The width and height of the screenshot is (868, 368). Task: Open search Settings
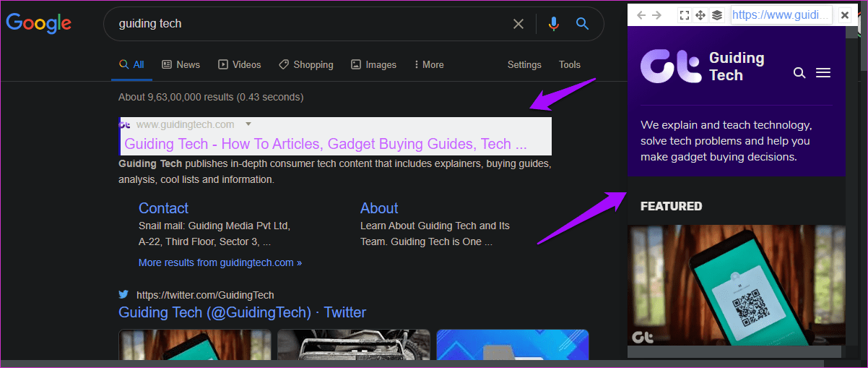click(524, 64)
